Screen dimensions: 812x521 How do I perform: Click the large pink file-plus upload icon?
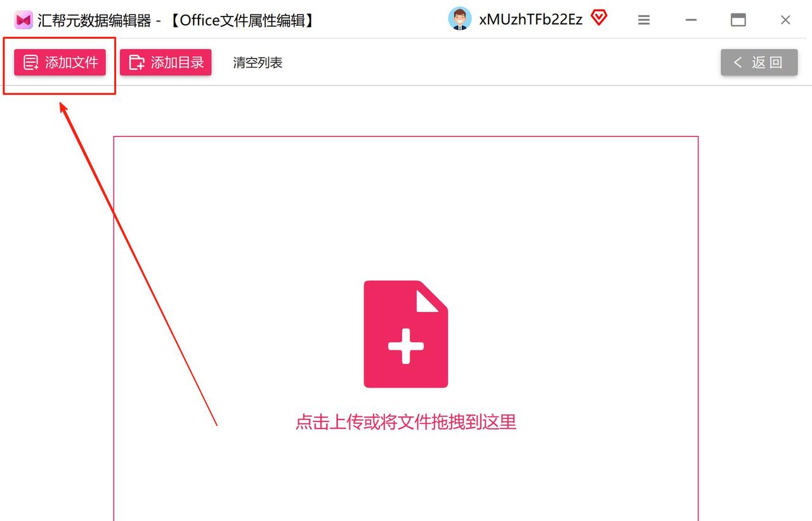point(406,334)
